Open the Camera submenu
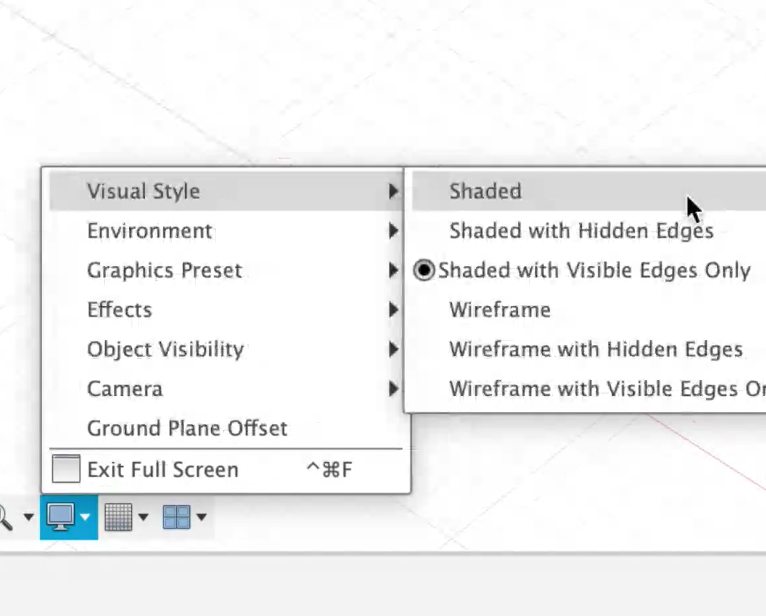 (226, 389)
